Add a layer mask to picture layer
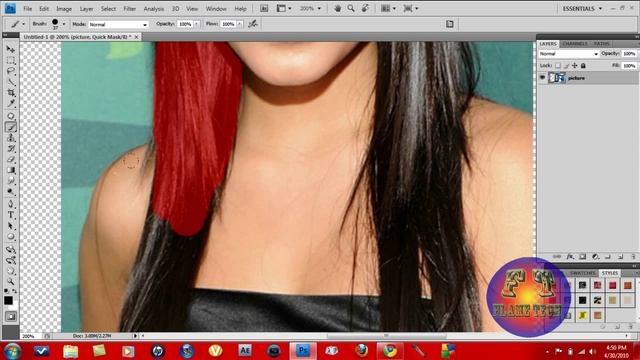Viewport: 640px width, 360px height. 582,257
